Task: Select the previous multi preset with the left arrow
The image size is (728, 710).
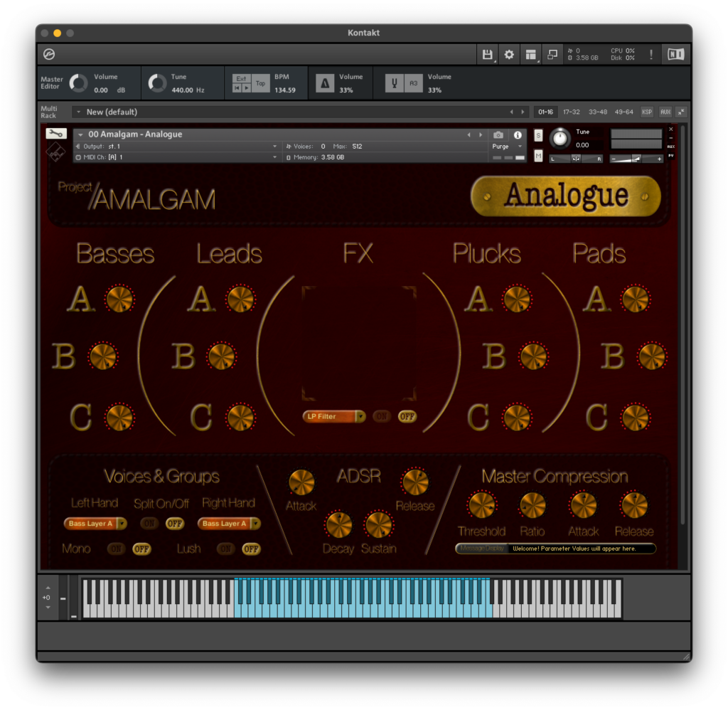Action: 512,112
